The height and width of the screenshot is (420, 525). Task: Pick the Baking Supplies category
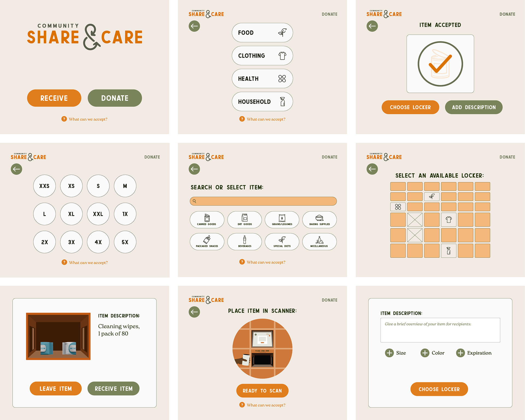click(x=319, y=220)
